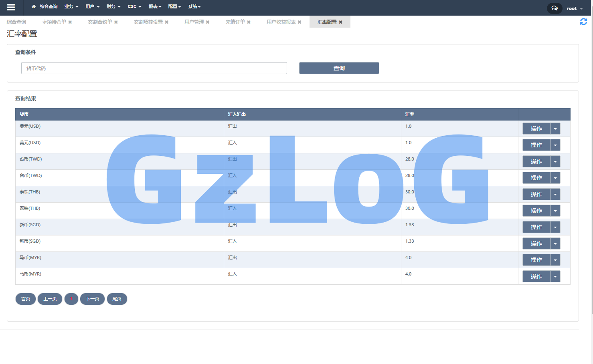
Task: Close the 永续持仓单 tab
Action: pos(70,22)
